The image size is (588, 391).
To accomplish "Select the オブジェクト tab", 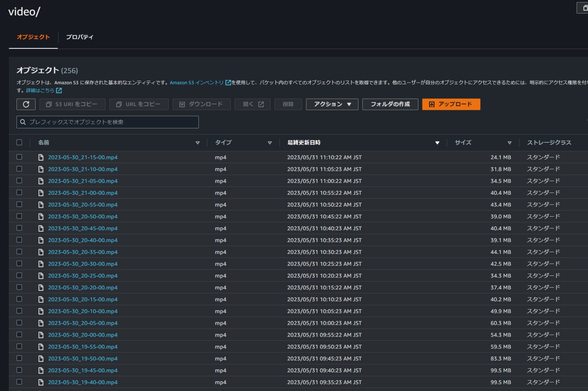I will [x=33, y=37].
